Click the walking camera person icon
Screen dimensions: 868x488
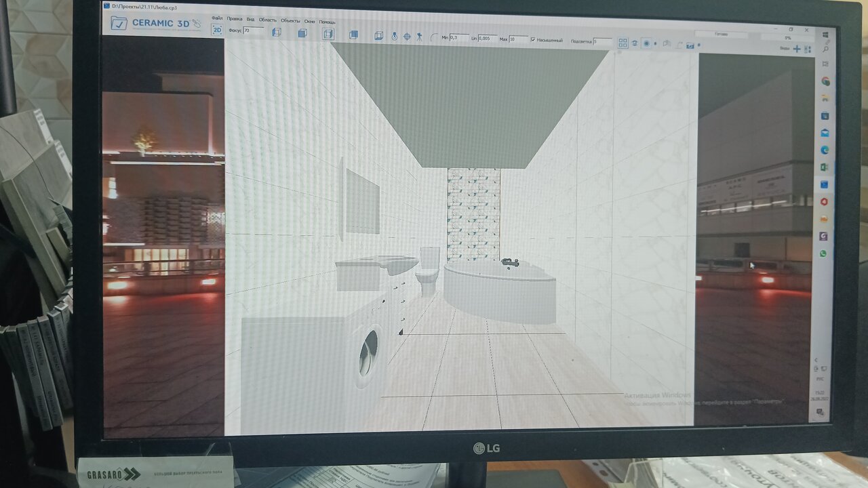pos(420,37)
